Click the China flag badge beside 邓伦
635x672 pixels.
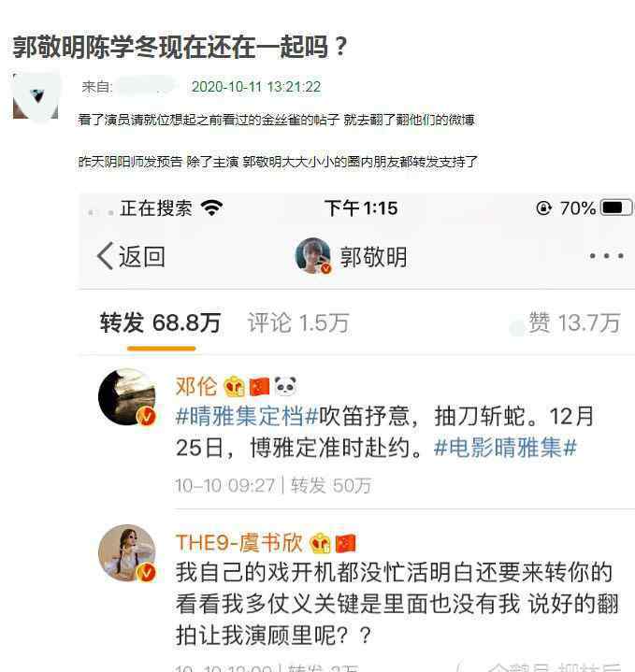(x=259, y=386)
